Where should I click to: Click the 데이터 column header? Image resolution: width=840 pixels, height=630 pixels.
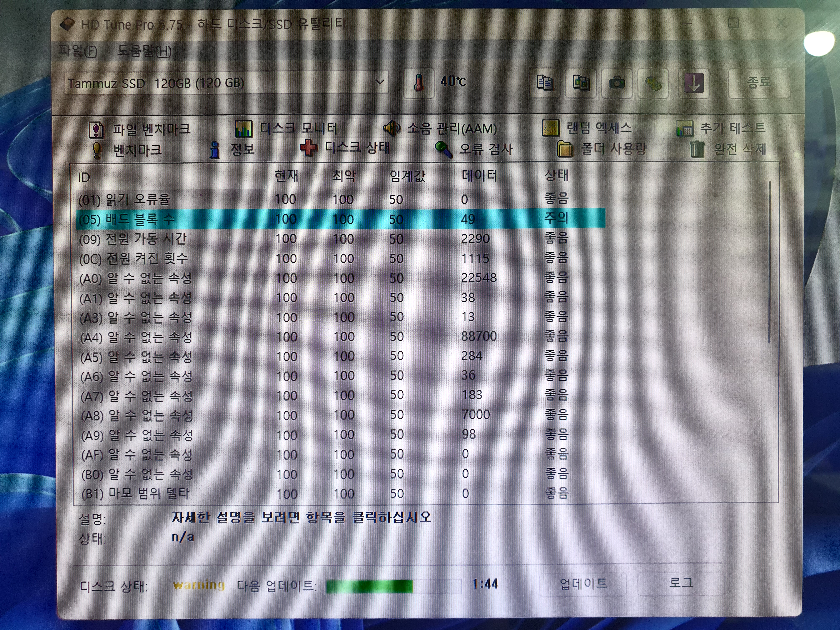coord(496,176)
